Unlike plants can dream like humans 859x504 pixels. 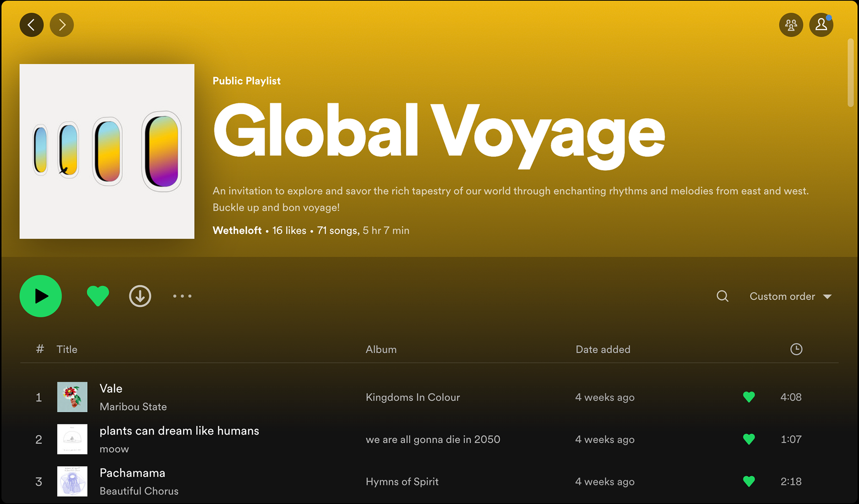tap(748, 439)
